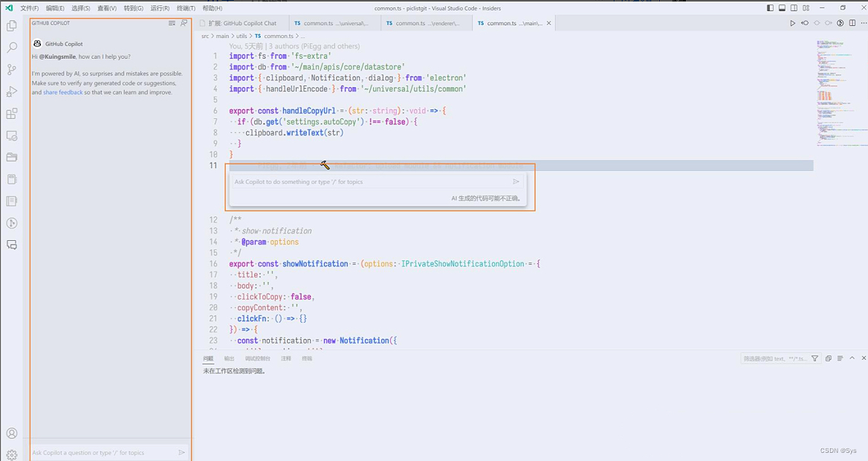Click showNotification function name in code
Viewport: 868px width, 461px height.
coord(316,264)
